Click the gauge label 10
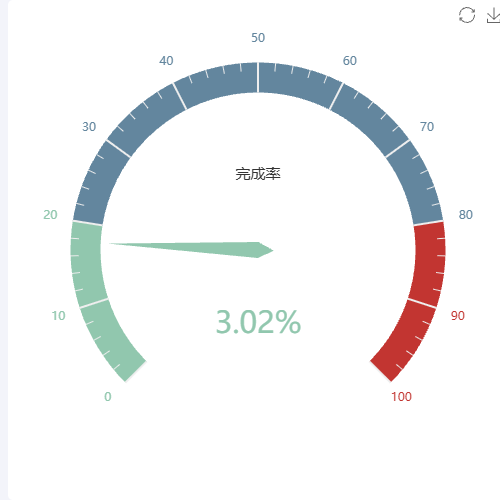 58,316
